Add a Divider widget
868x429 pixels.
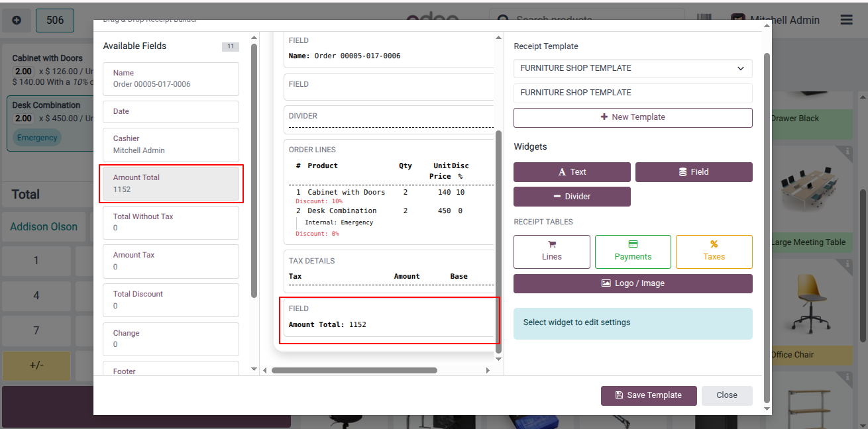pos(572,197)
